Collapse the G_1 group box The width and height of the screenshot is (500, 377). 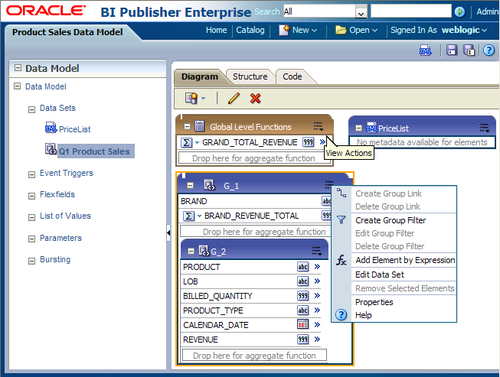[x=190, y=185]
